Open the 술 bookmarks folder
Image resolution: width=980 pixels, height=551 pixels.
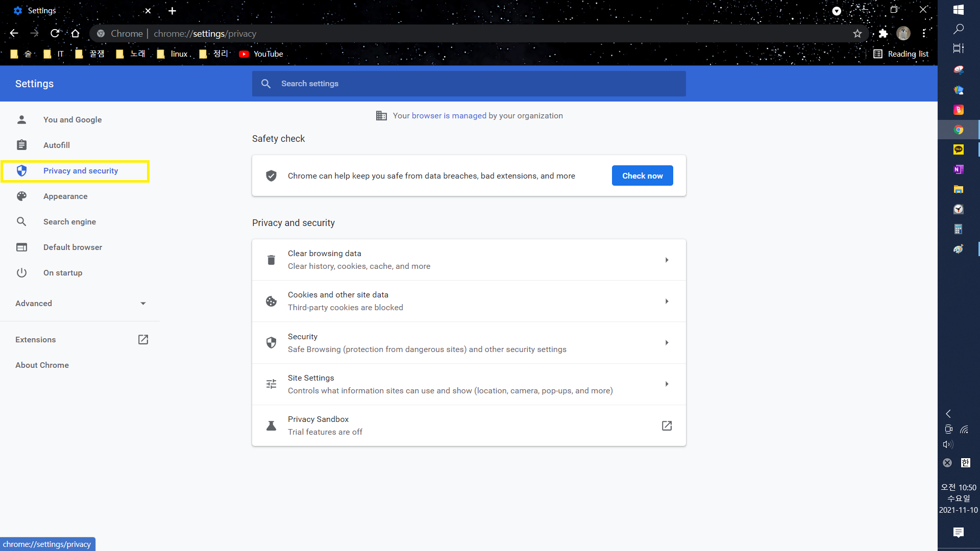[x=21, y=54]
